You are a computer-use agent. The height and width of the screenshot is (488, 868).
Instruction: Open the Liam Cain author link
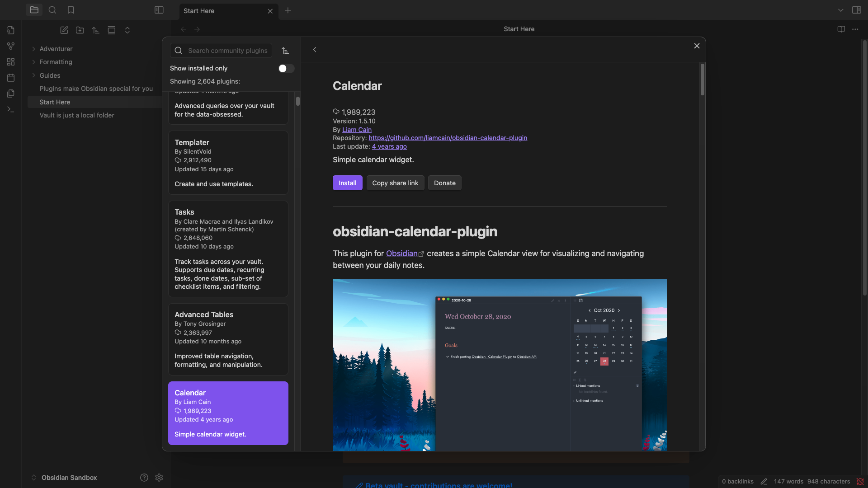click(357, 130)
